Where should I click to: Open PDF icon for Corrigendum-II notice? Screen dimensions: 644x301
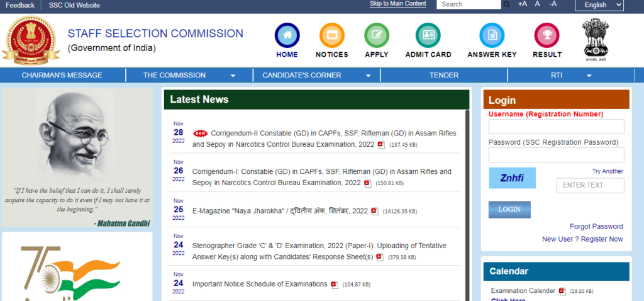point(382,145)
